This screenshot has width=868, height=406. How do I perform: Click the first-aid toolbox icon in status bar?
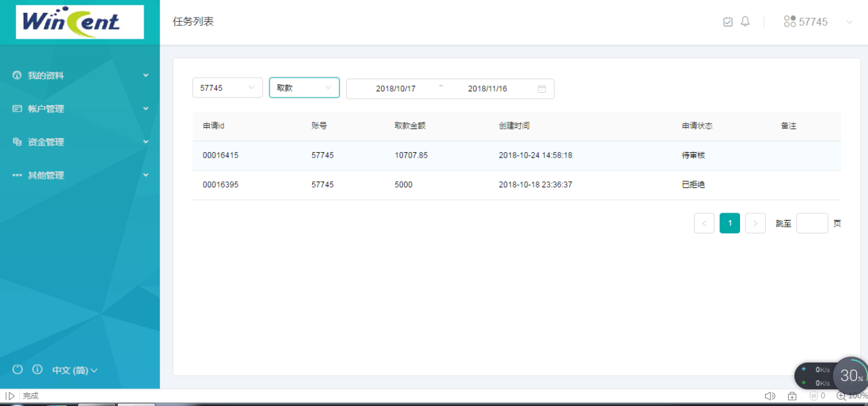tap(792, 396)
